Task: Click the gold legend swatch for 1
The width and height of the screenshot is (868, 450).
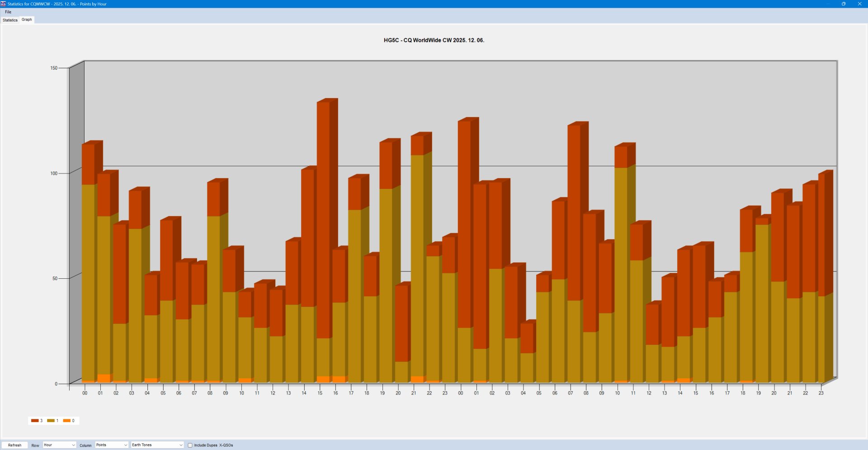Action: (x=51, y=421)
